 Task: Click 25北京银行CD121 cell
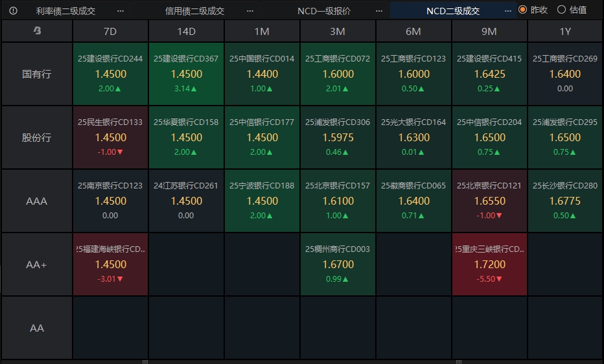489,201
